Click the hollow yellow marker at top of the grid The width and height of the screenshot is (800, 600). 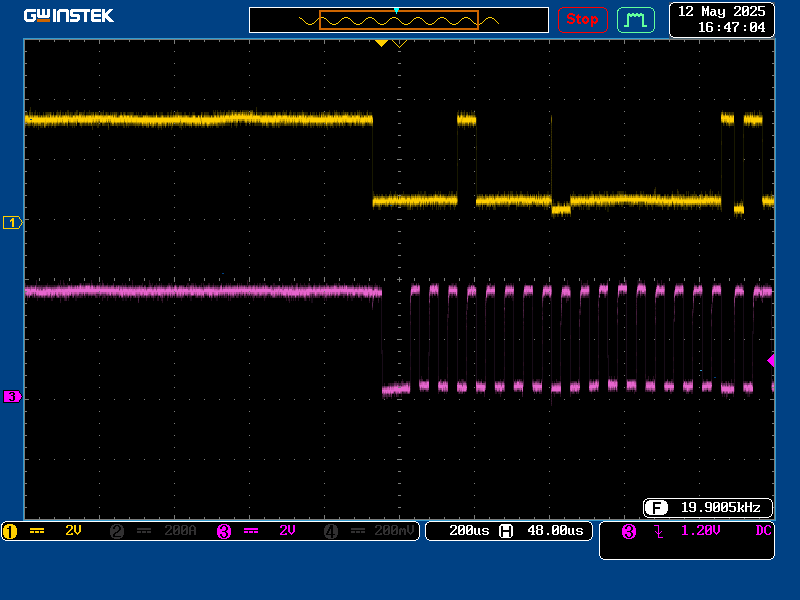(x=399, y=44)
